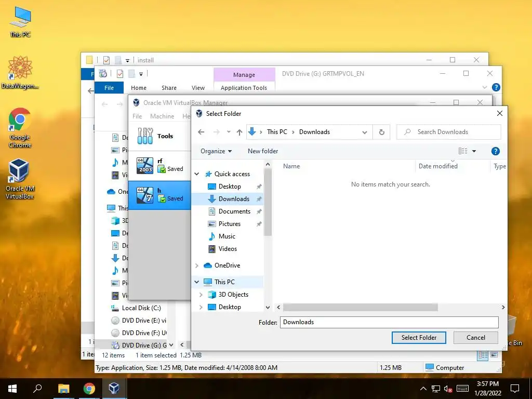The height and width of the screenshot is (399, 532).
Task: Open DataWagon desktop shortcut
Action: (x=20, y=73)
